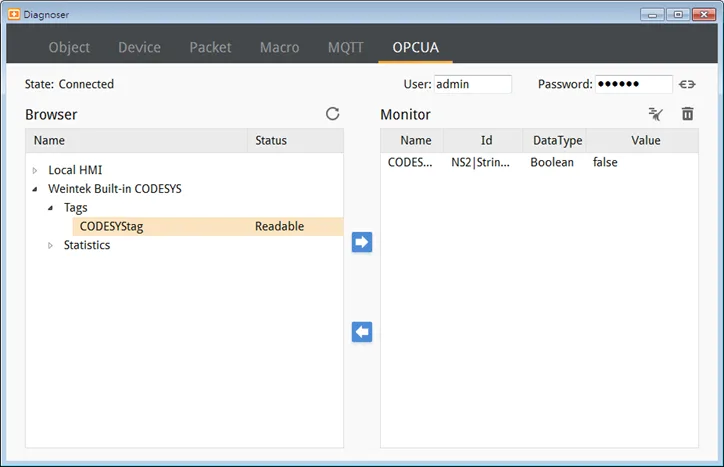
Task: Click the false value cell
Action: 605,162
